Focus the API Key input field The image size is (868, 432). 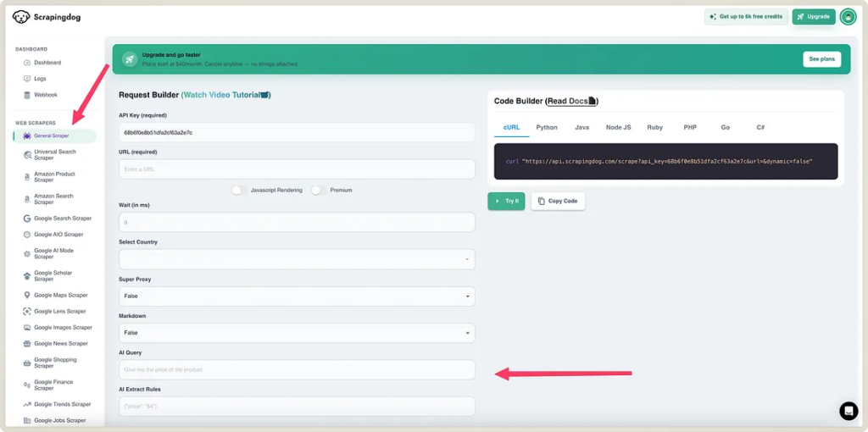coord(297,132)
